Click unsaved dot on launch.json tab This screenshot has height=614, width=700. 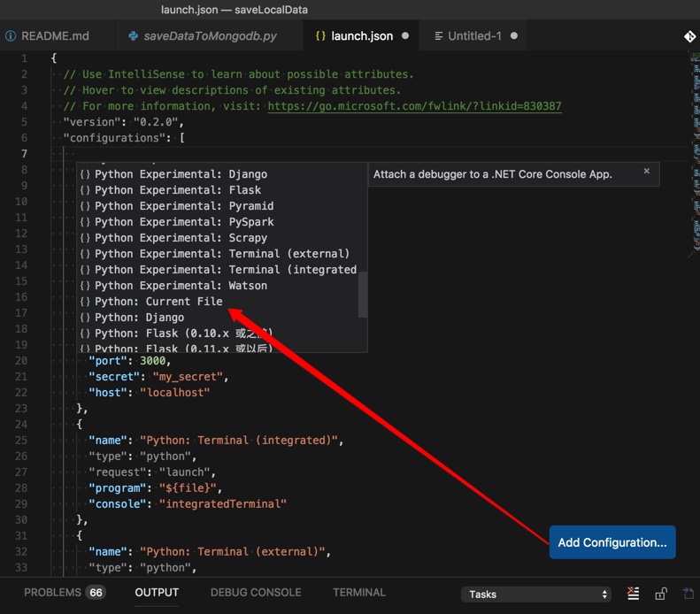(x=405, y=36)
